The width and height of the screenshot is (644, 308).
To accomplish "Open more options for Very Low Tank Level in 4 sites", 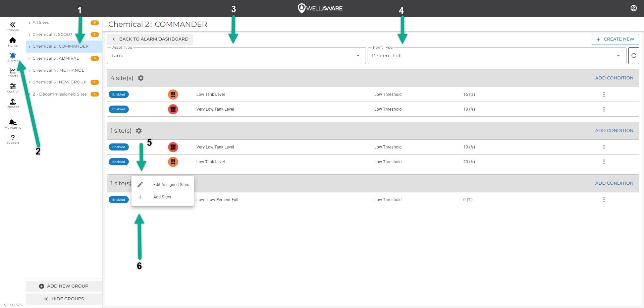I will click(604, 109).
